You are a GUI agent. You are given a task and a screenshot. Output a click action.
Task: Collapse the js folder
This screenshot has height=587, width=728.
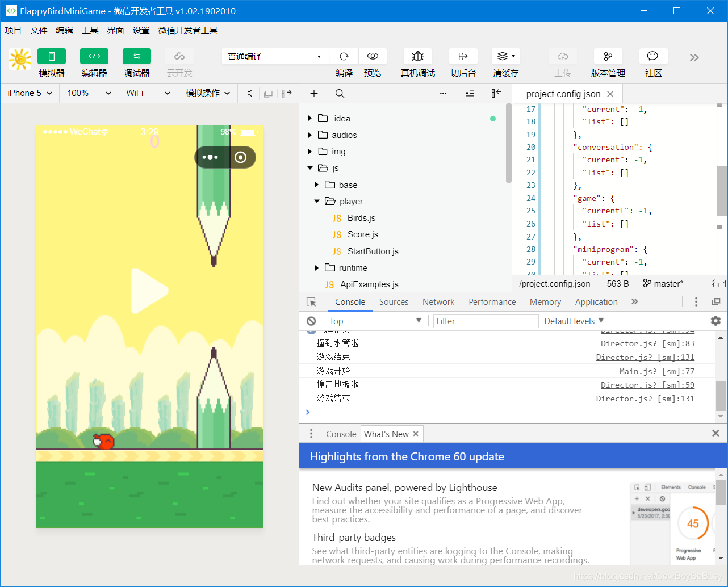[310, 168]
